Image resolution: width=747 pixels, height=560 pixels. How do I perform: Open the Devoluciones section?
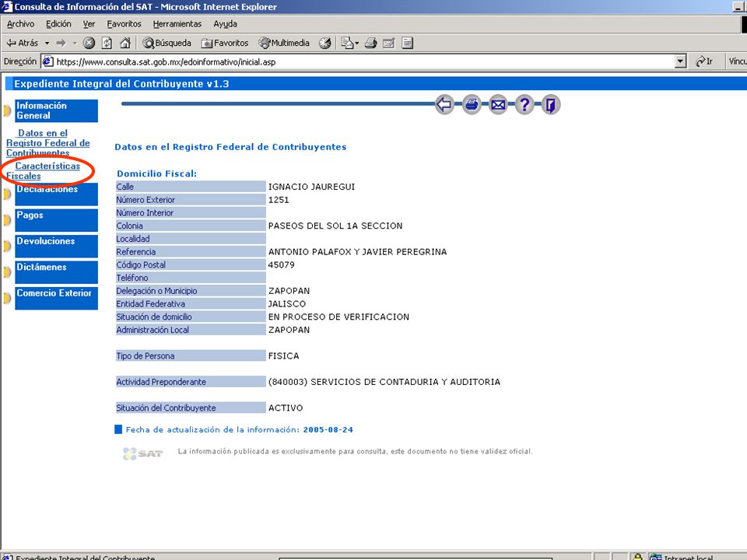[x=56, y=247]
